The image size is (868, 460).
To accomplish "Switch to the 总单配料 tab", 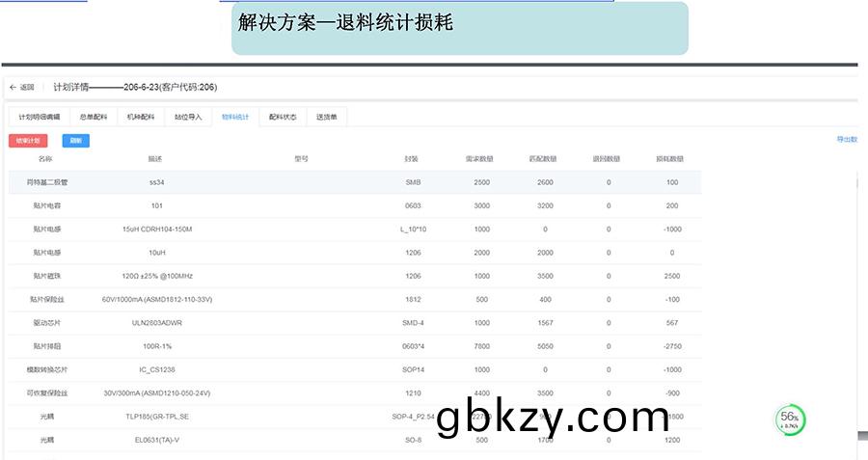I will click(x=94, y=117).
